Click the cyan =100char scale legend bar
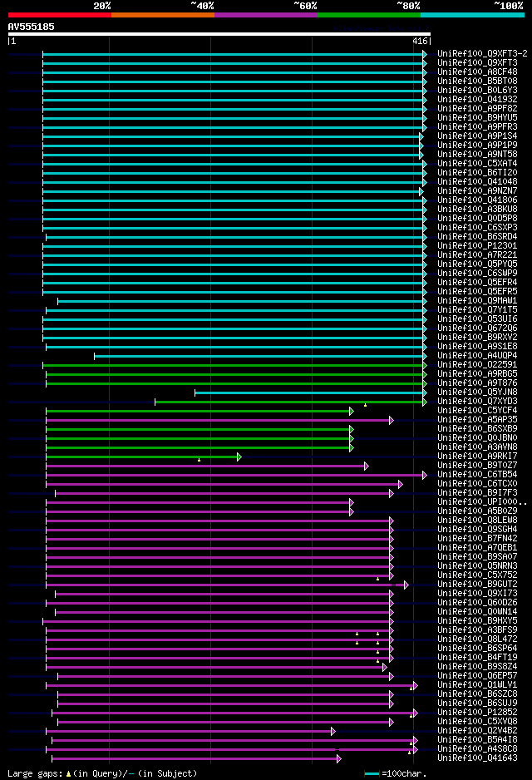 [x=372, y=774]
